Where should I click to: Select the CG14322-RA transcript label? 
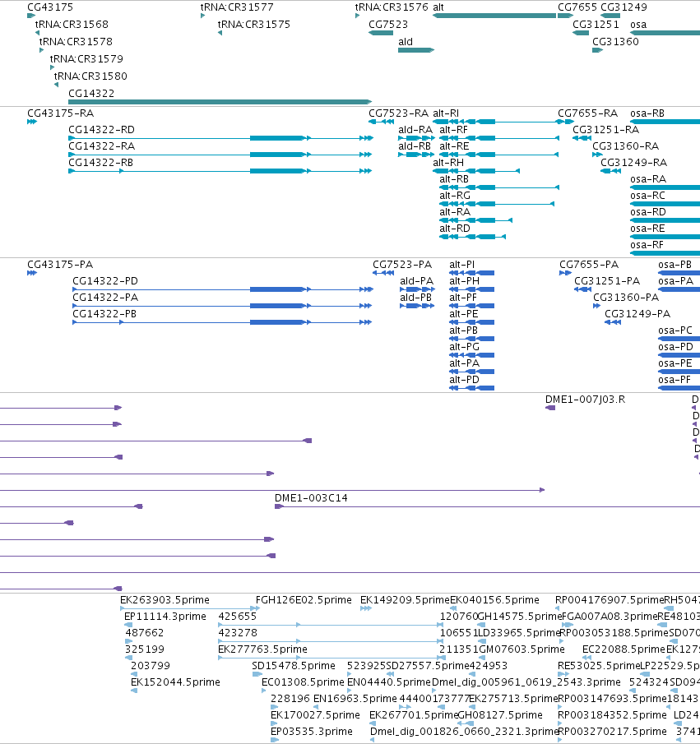102,146
